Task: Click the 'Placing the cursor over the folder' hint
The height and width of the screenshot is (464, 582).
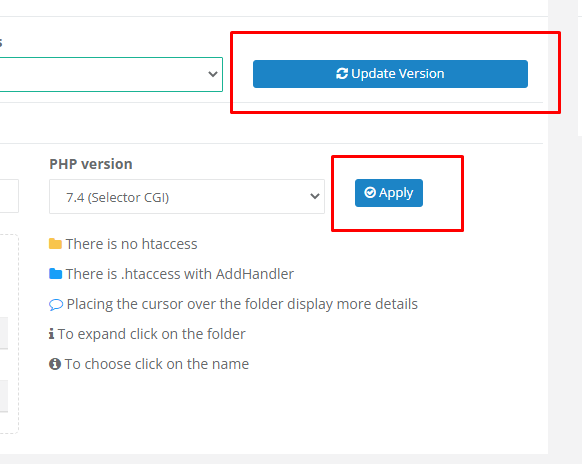Action: (x=242, y=304)
